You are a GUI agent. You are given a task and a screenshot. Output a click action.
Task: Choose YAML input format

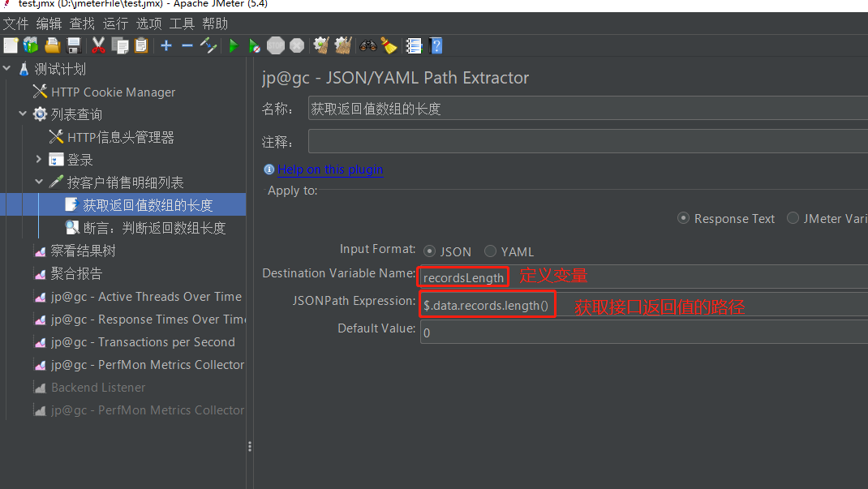[491, 251]
